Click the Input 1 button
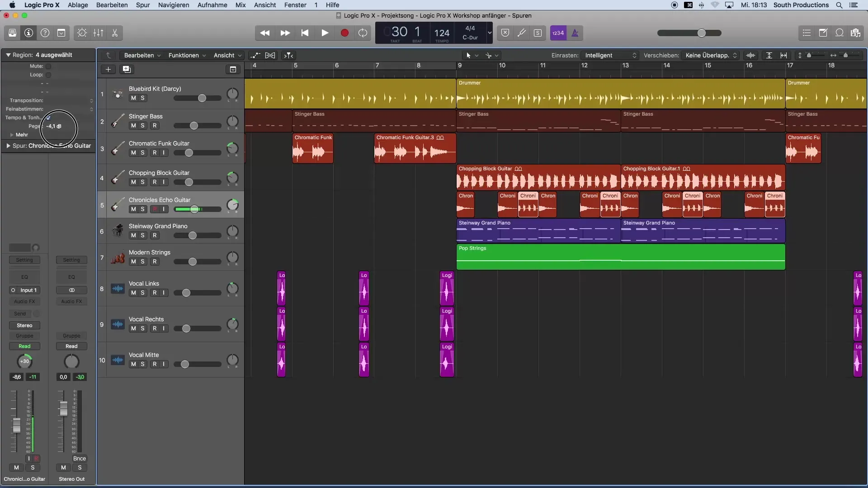 (x=24, y=290)
